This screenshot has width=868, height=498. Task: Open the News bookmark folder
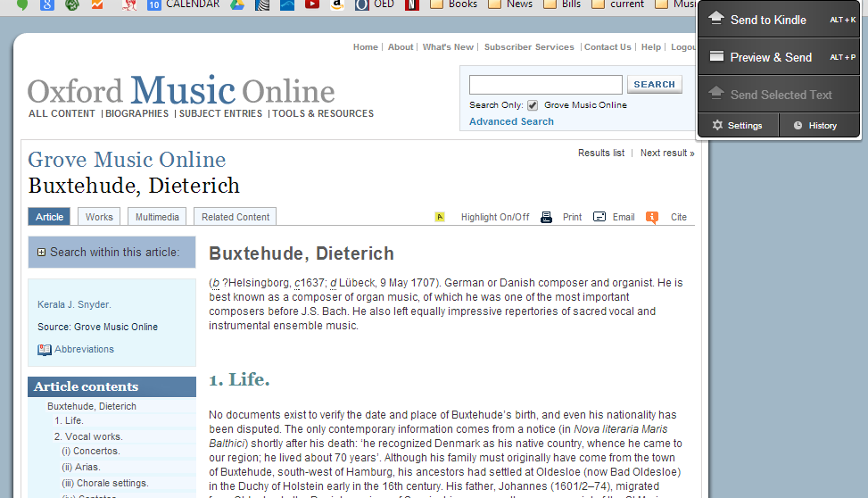511,4
